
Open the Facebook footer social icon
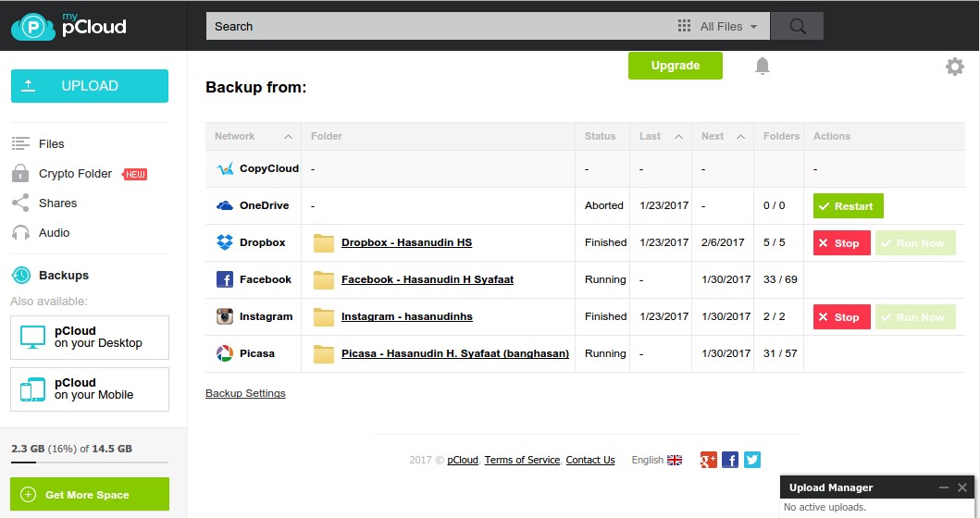click(730, 460)
